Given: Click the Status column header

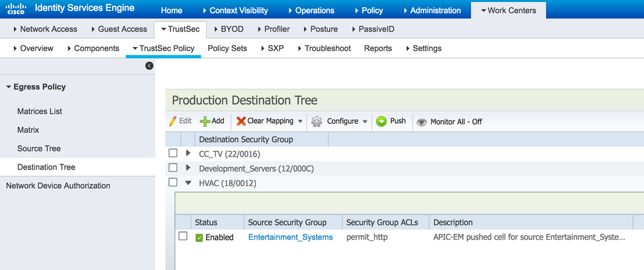Looking at the screenshot, I should click(217, 222).
